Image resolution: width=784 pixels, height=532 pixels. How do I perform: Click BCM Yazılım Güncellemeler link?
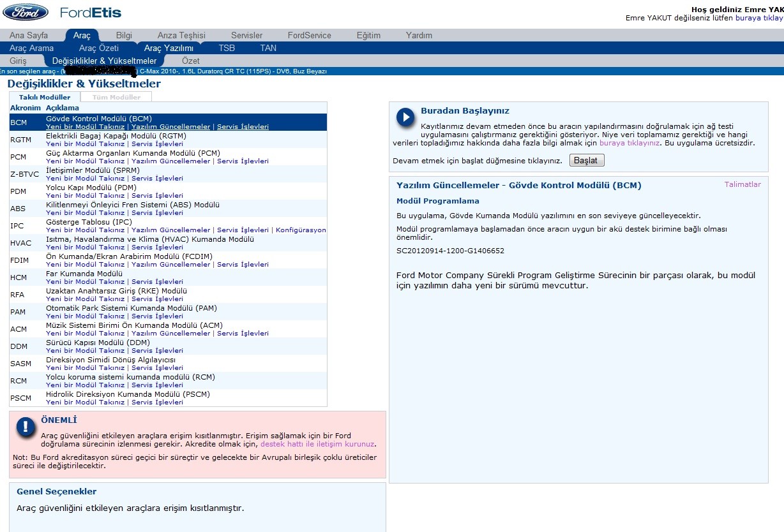click(170, 127)
